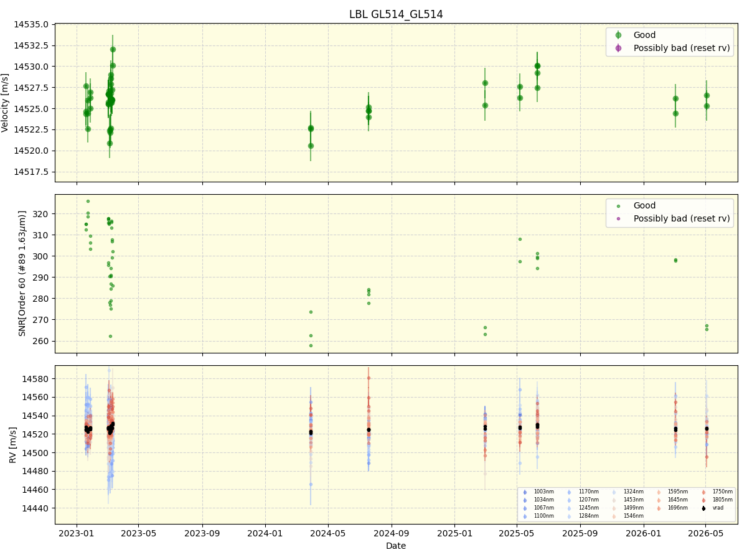Click the 1170nm legend entry
The height and width of the screenshot is (560, 747).
[589, 492]
